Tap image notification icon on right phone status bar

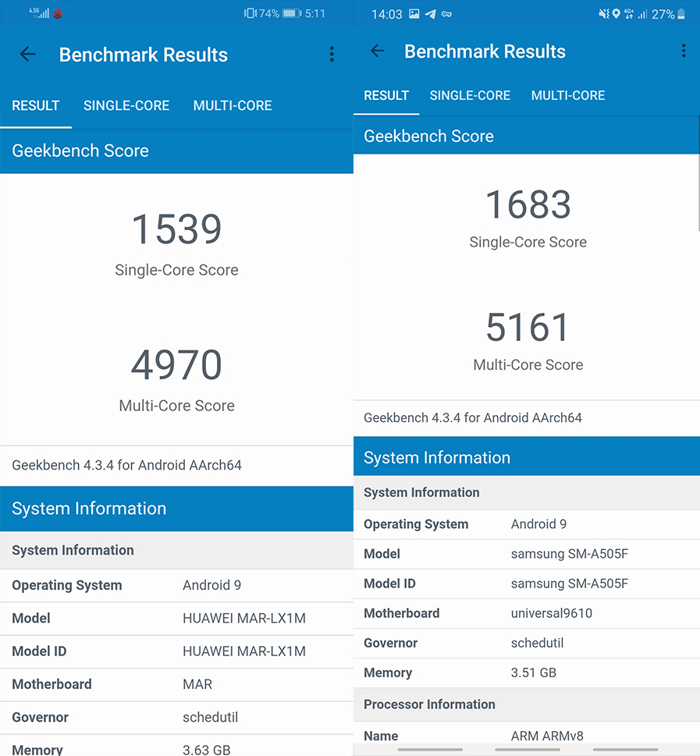click(x=414, y=14)
